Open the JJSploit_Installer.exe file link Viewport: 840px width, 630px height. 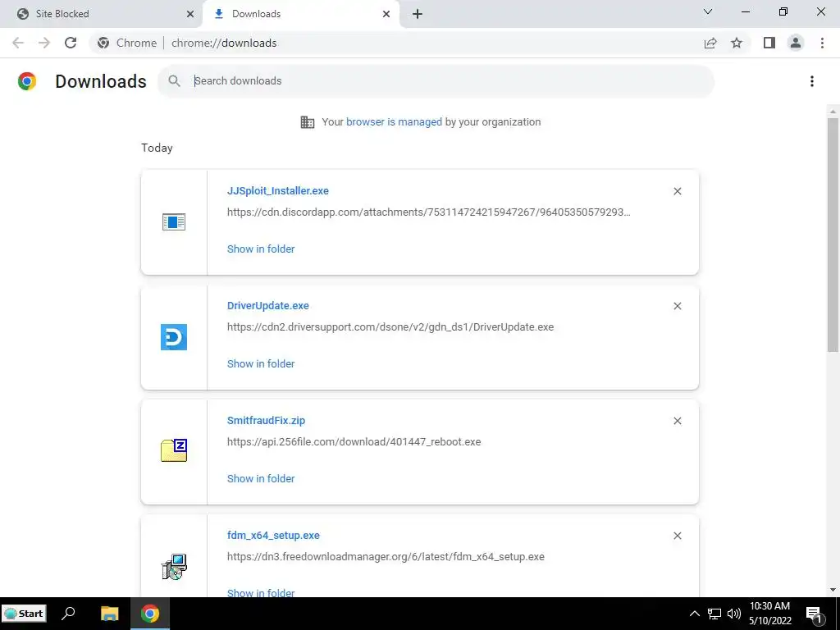(x=278, y=190)
